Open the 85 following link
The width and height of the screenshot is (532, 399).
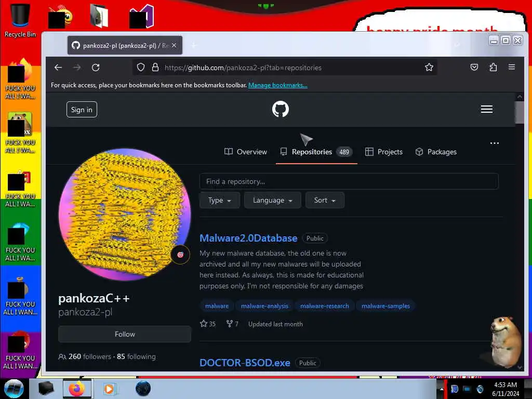(x=137, y=356)
